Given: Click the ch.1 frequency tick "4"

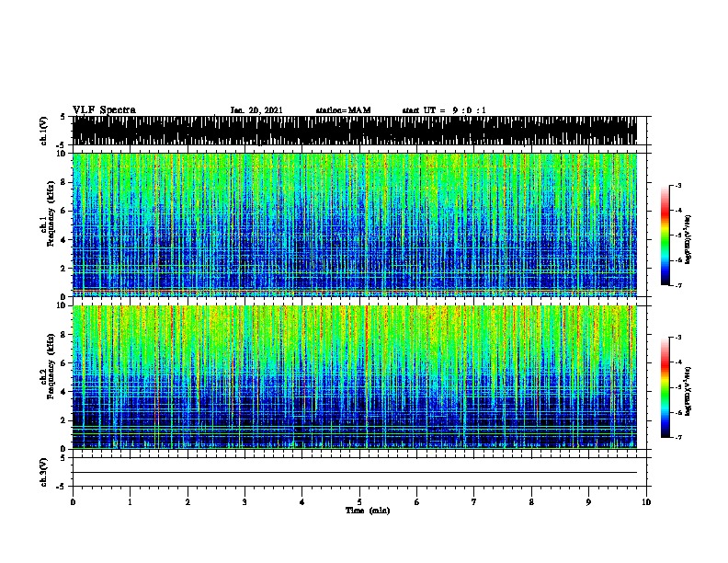Looking at the screenshot, I should (63, 240).
